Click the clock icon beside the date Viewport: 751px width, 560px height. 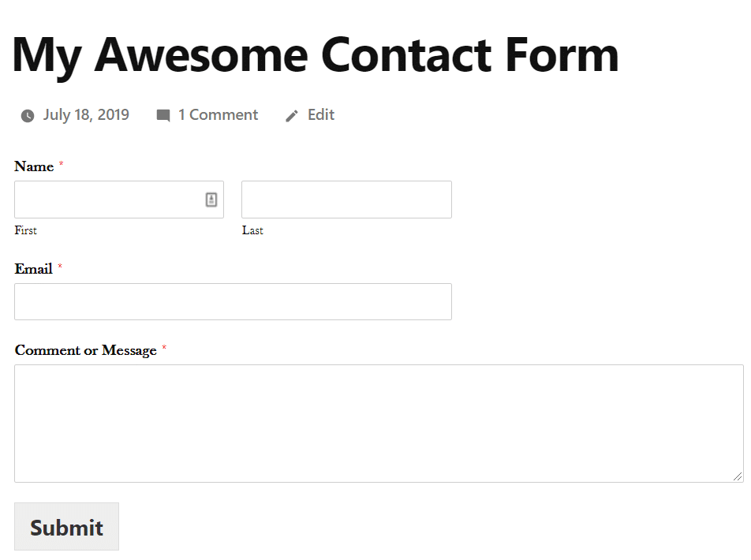(27, 115)
